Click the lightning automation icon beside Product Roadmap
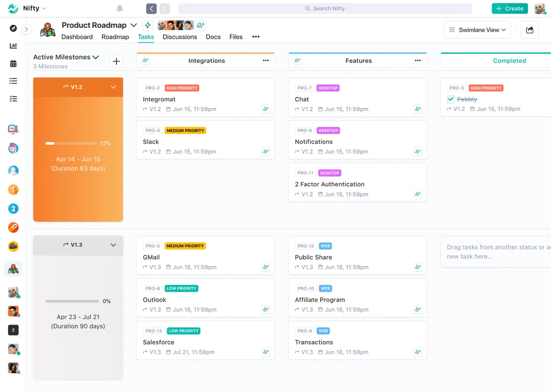Image resolution: width=551 pixels, height=392 pixels. (x=147, y=25)
